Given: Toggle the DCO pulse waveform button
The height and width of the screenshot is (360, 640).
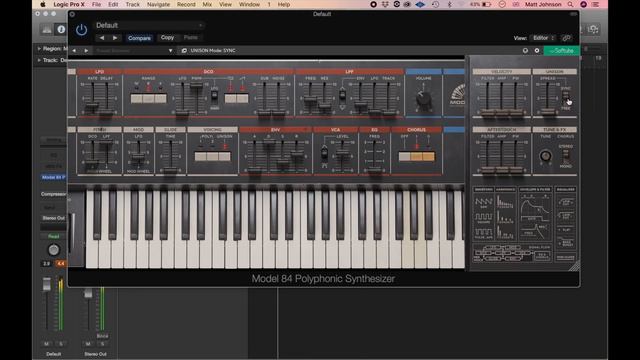Looking at the screenshot, I should click(x=231, y=98).
